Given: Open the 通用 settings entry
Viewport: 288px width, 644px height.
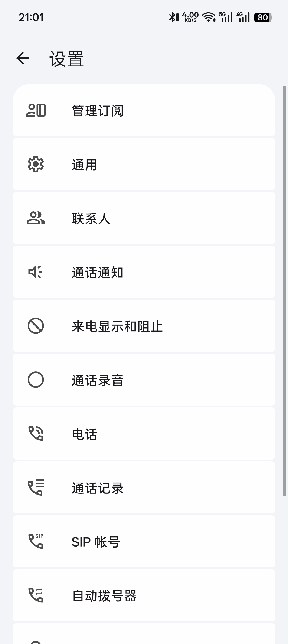Looking at the screenshot, I should 144,164.
